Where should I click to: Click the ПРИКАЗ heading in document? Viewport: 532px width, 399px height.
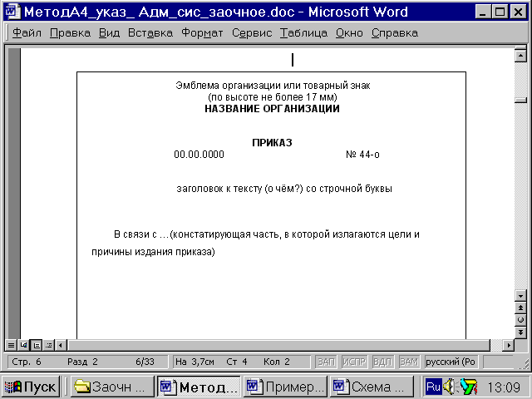[272, 143]
